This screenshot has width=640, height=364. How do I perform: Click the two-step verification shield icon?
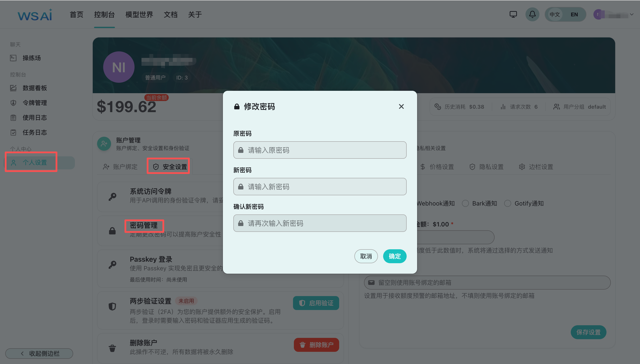pyautogui.click(x=113, y=306)
